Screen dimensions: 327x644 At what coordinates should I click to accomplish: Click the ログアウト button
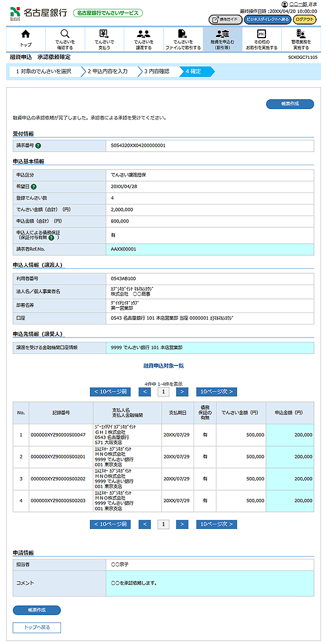point(304,19)
